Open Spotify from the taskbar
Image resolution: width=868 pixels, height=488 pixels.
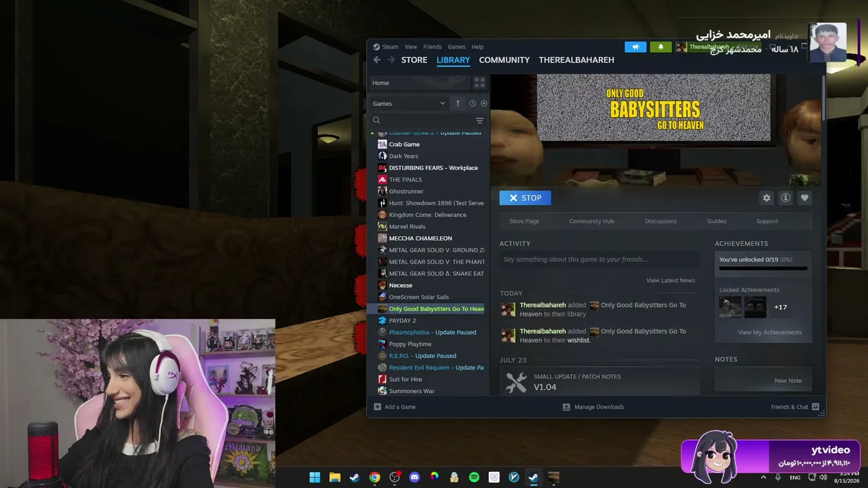[x=474, y=477]
